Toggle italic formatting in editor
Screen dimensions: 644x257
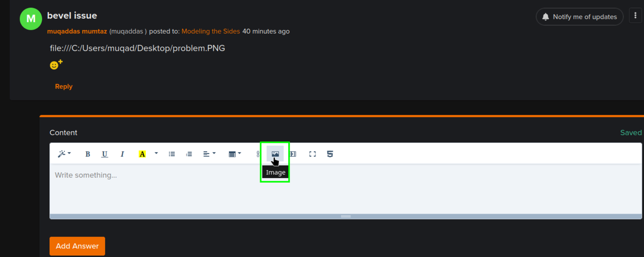122,154
